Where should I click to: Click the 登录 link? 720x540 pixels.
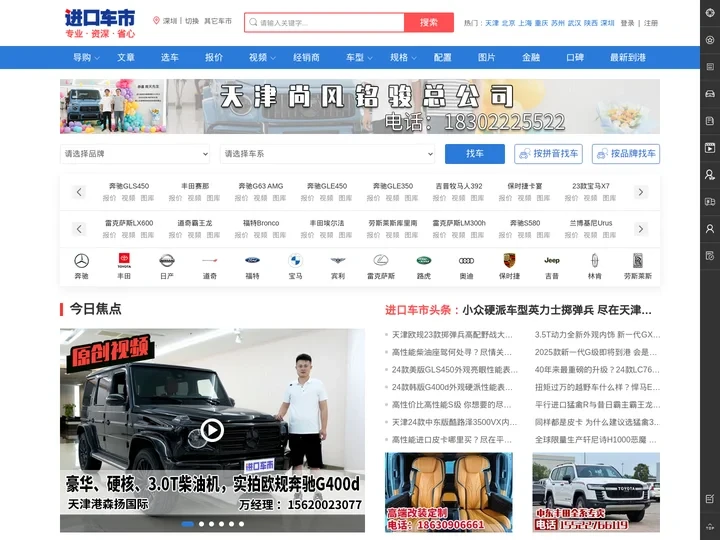627,23
